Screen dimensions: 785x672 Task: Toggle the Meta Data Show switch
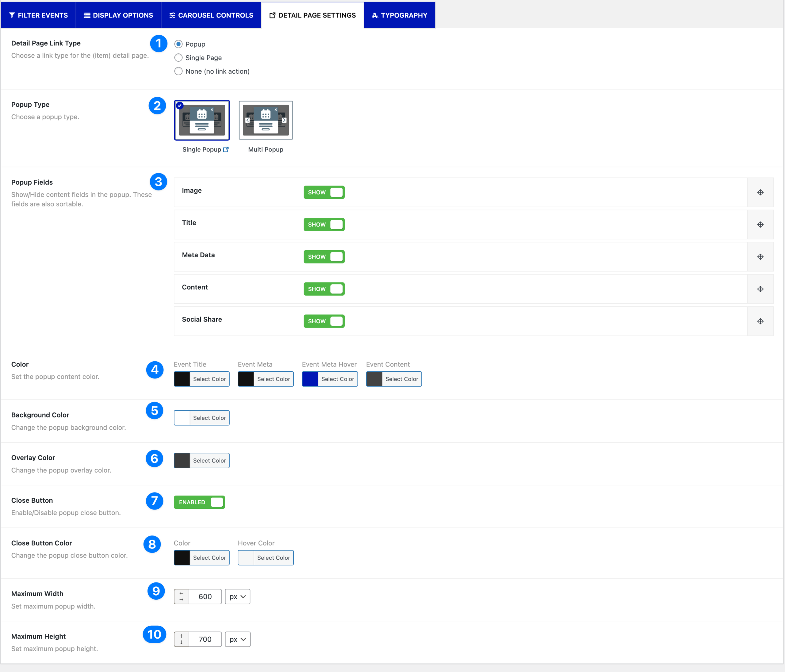point(324,257)
